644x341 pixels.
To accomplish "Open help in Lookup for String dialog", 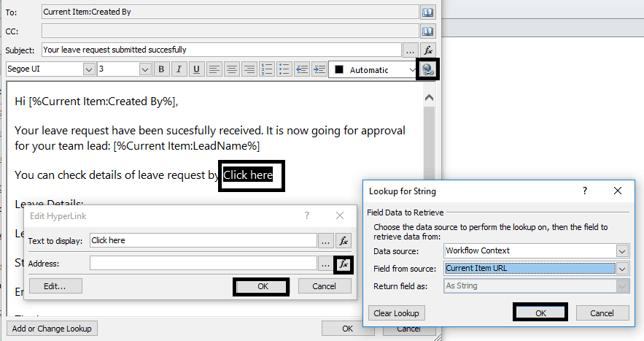I will tap(585, 191).
